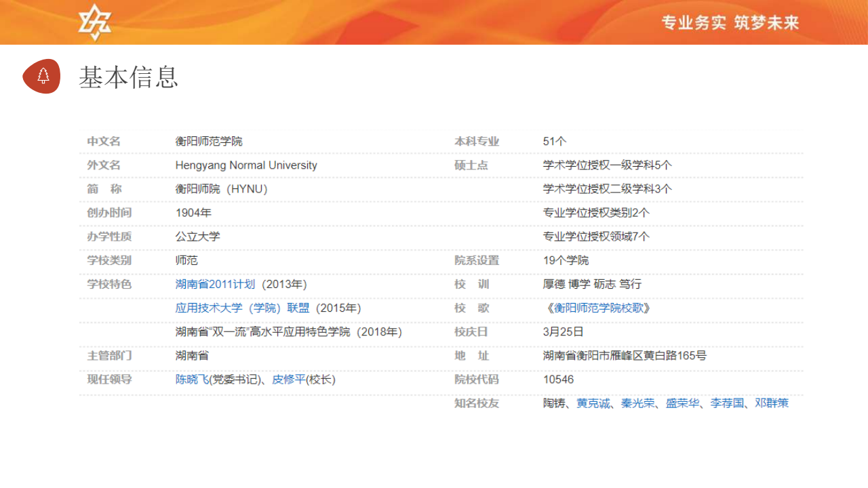Click the school code 10546
This screenshot has height=488, width=868.
pos(558,380)
